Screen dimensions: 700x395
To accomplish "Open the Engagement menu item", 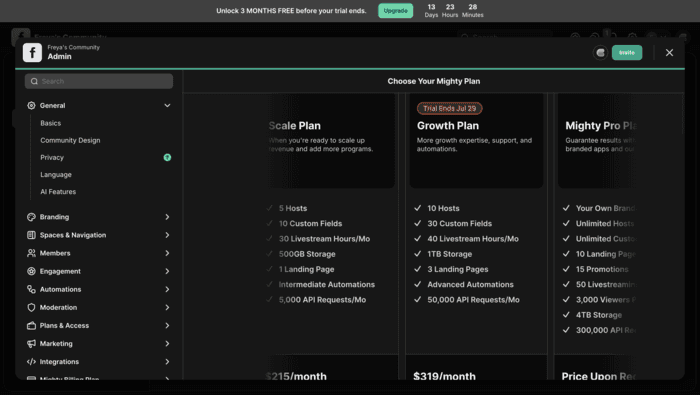I will 60,271.
